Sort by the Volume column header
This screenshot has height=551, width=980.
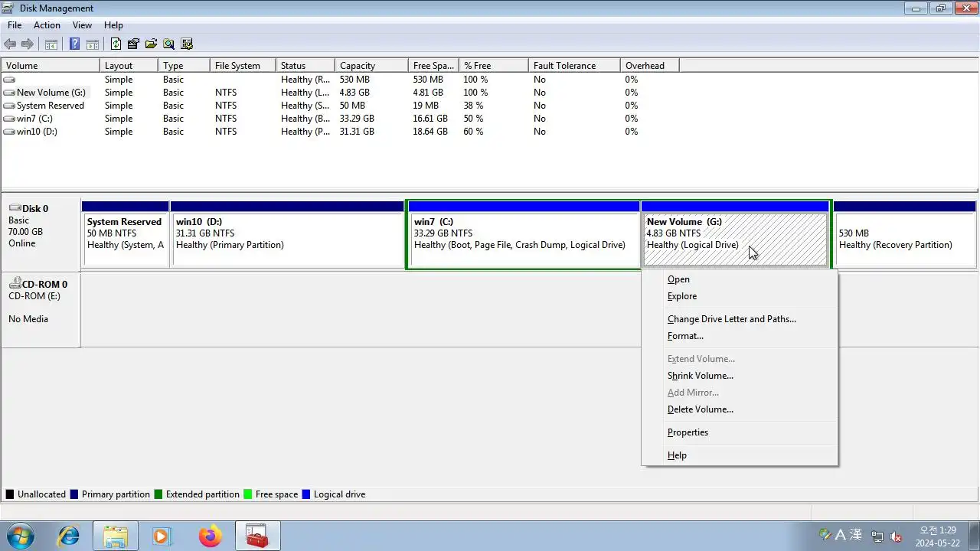(51, 66)
